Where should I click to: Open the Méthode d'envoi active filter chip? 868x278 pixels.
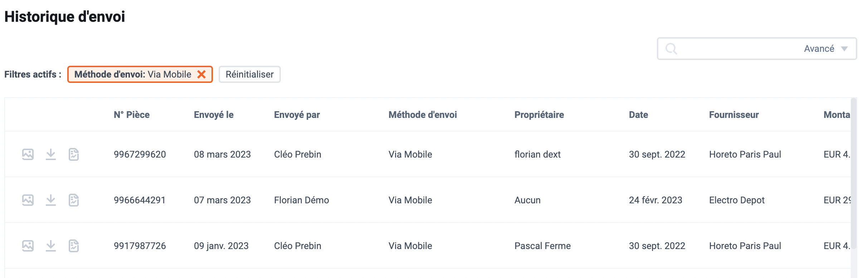click(x=133, y=74)
